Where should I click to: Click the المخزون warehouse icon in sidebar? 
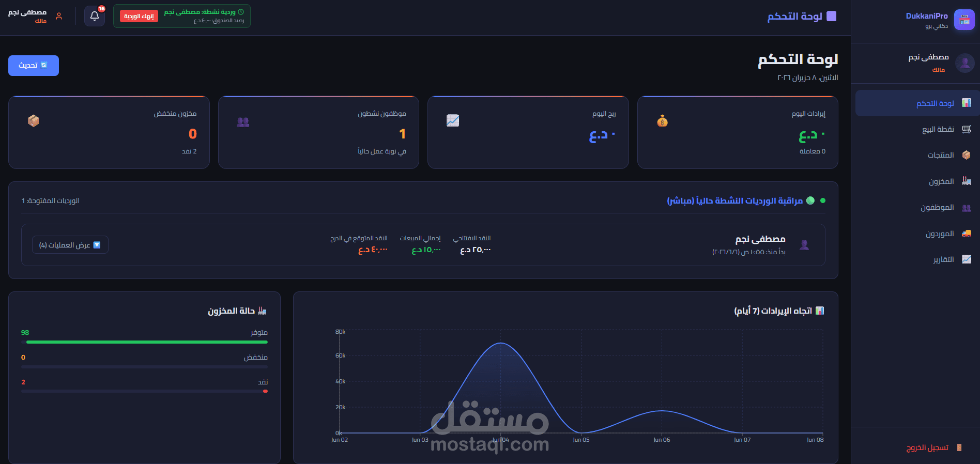coord(966,181)
